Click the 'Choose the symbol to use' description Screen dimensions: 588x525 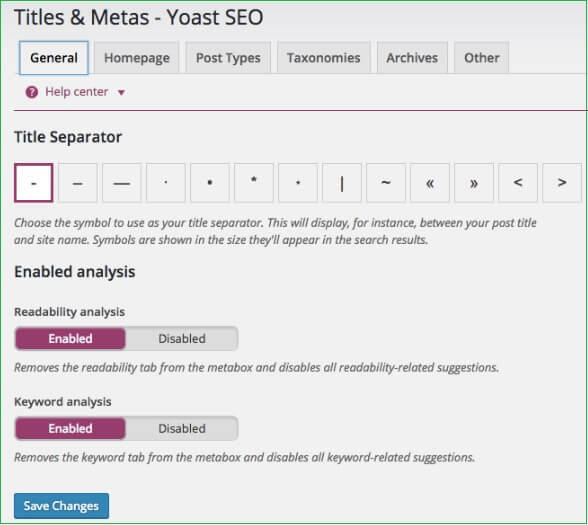pyautogui.click(x=275, y=231)
